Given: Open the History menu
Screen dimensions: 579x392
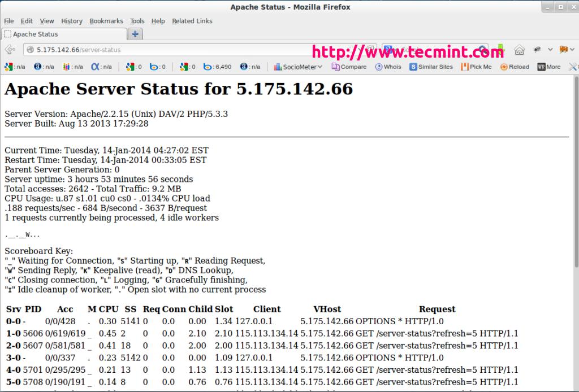Looking at the screenshot, I should pyautogui.click(x=71, y=21).
